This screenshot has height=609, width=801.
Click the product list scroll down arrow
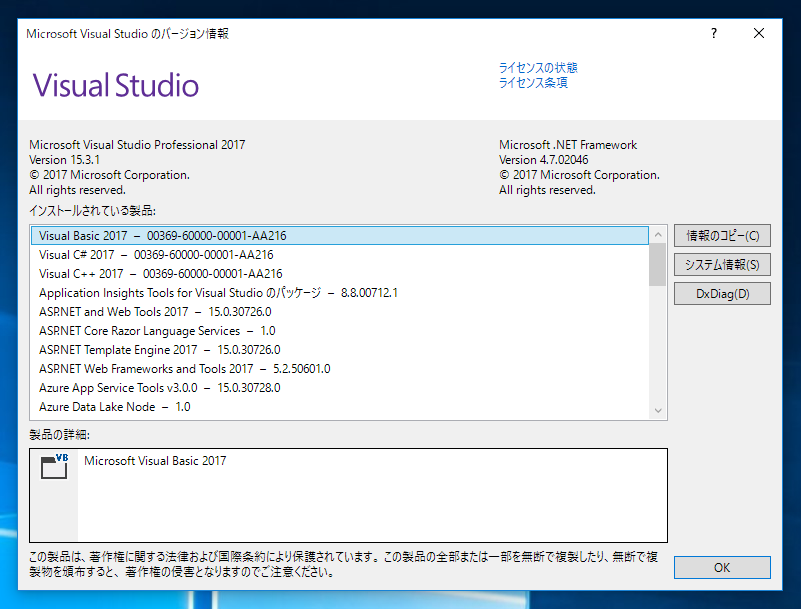click(x=658, y=410)
